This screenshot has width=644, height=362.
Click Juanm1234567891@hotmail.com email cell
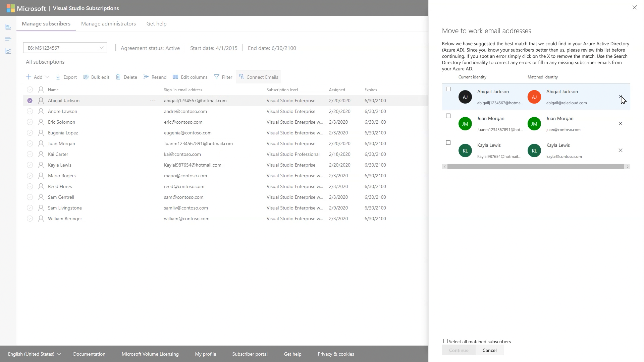click(x=198, y=143)
